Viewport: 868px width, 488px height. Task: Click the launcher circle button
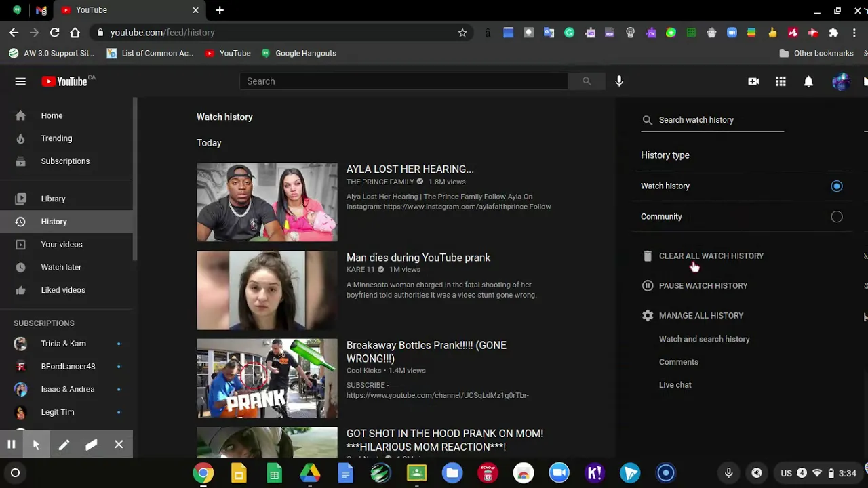point(15,473)
